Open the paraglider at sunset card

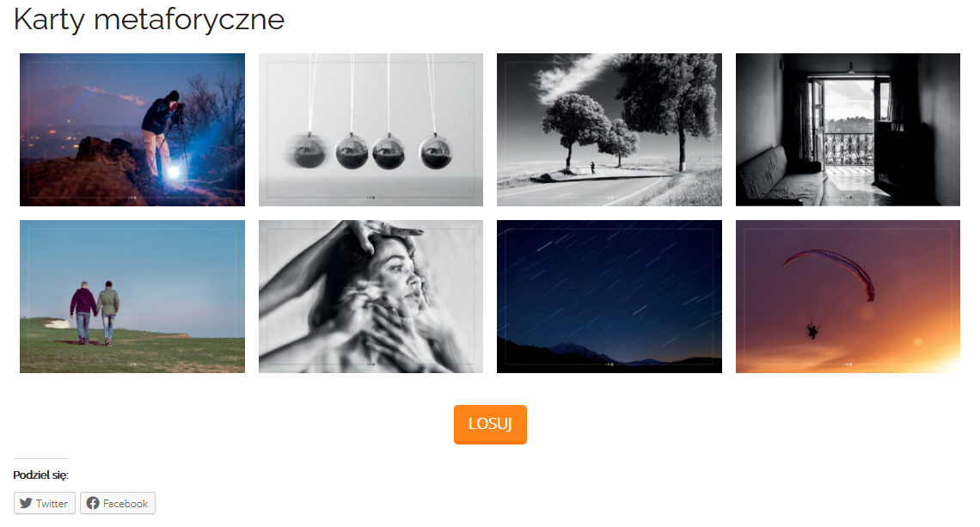(848, 297)
